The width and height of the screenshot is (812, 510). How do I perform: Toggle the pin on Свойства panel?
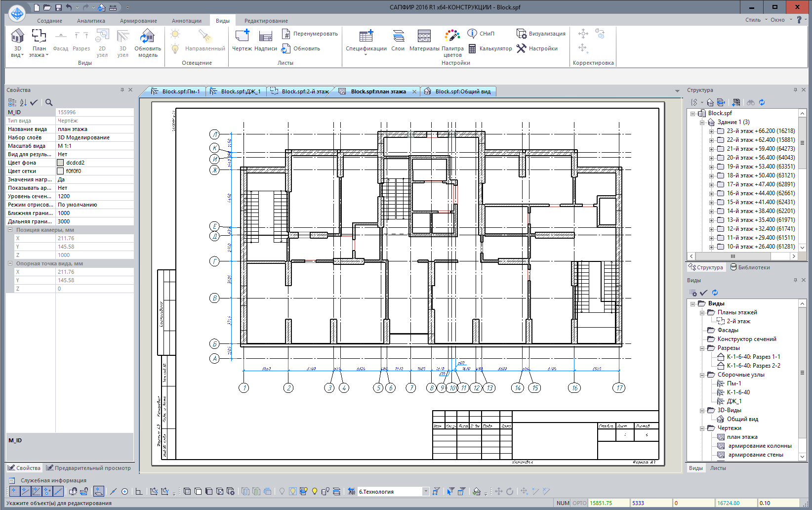coord(122,90)
